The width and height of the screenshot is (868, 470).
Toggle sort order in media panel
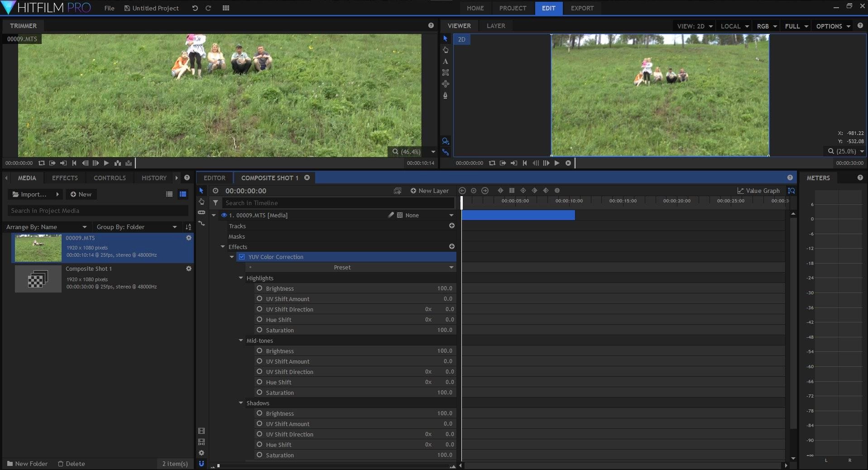[x=188, y=227]
